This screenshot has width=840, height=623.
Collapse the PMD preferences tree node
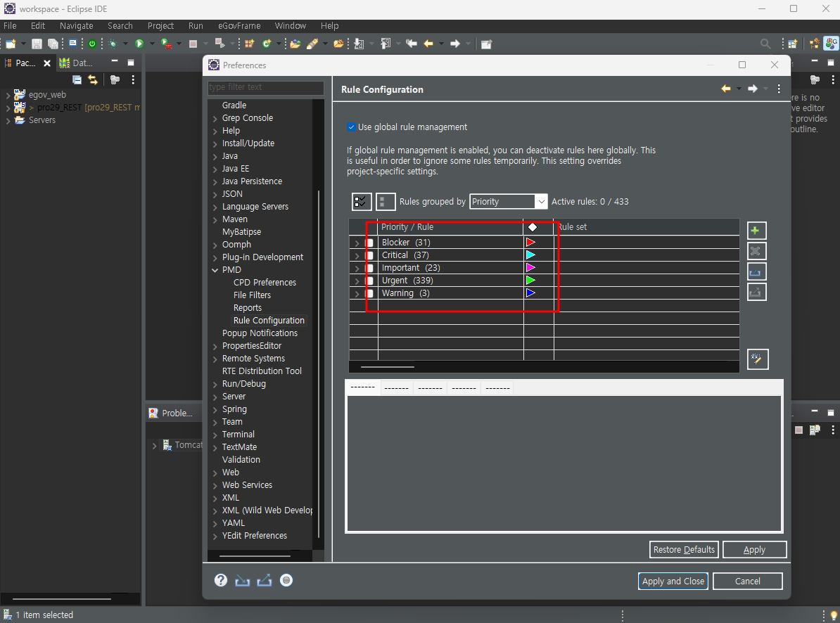pyautogui.click(x=215, y=270)
